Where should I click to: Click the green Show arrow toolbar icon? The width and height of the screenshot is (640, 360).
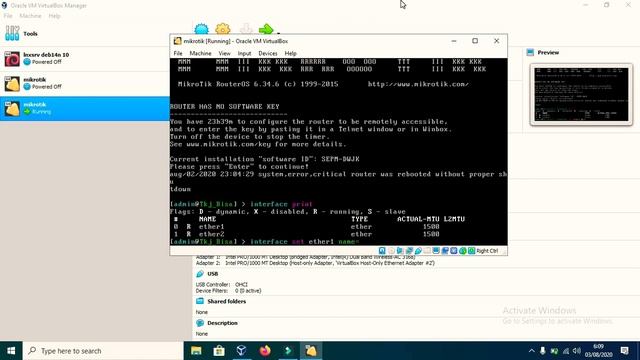click(x=266, y=29)
